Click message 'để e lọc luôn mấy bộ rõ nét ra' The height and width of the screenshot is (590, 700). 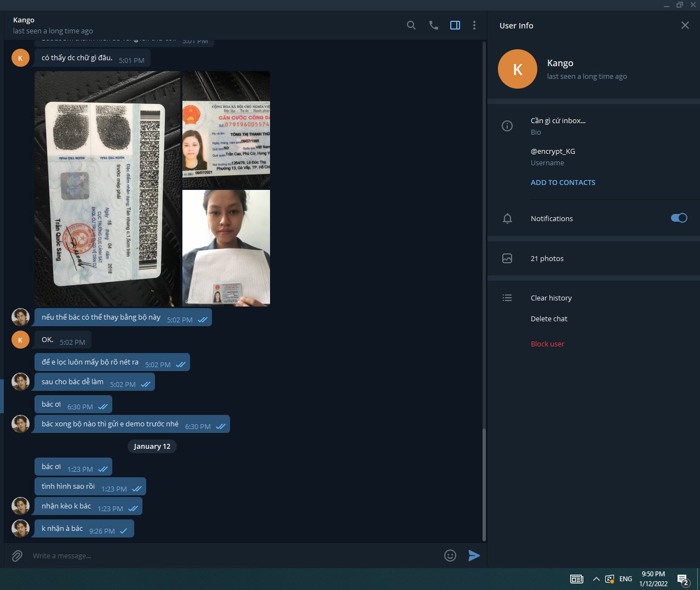coord(112,362)
